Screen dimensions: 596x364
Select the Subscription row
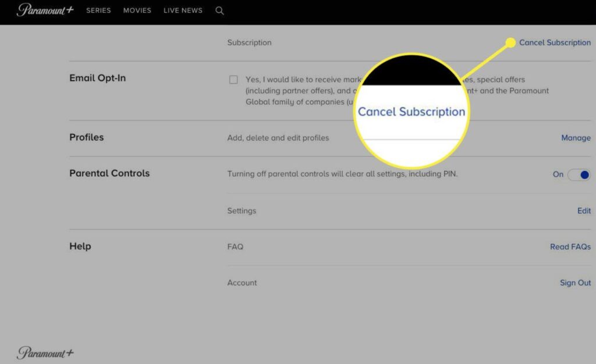pyautogui.click(x=249, y=42)
